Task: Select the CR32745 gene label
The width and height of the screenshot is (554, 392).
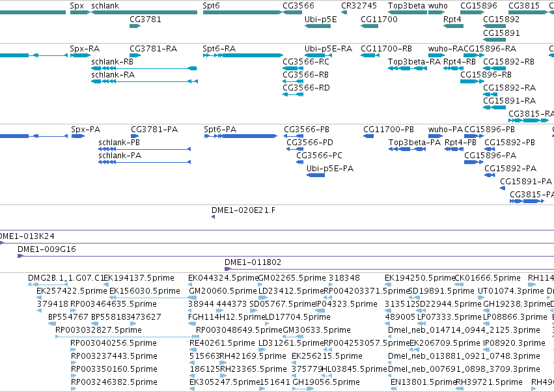Action: point(359,6)
